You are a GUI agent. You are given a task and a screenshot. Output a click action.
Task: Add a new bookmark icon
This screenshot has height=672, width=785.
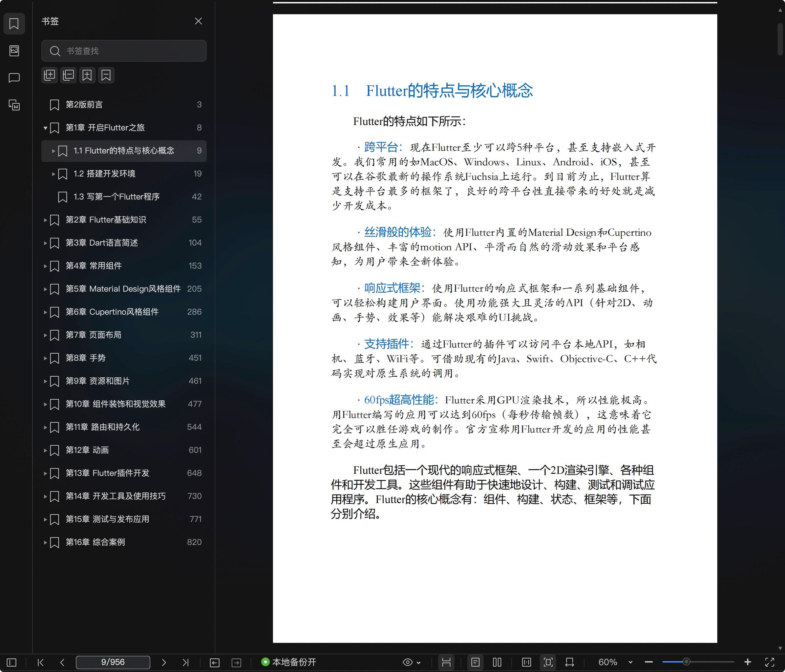(x=87, y=75)
